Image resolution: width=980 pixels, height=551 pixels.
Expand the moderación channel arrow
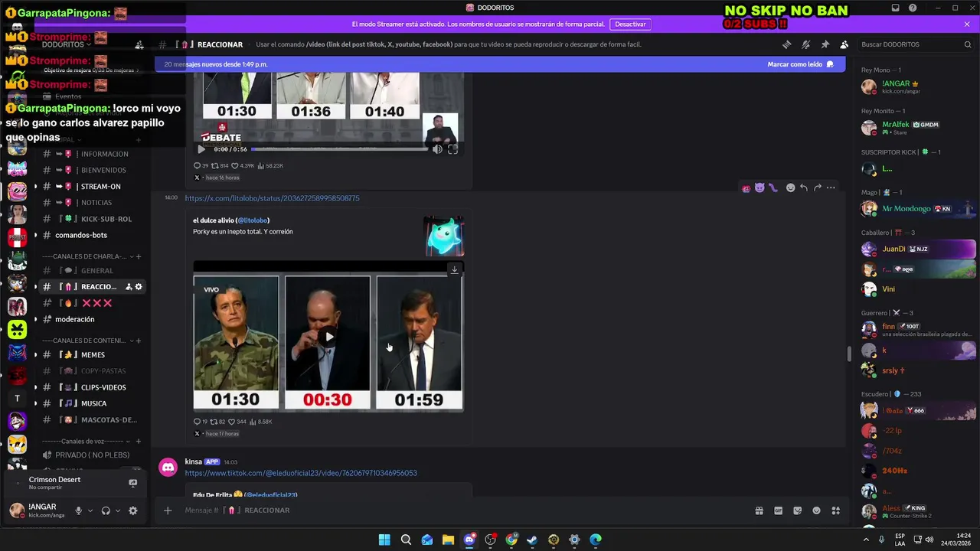coord(36,319)
